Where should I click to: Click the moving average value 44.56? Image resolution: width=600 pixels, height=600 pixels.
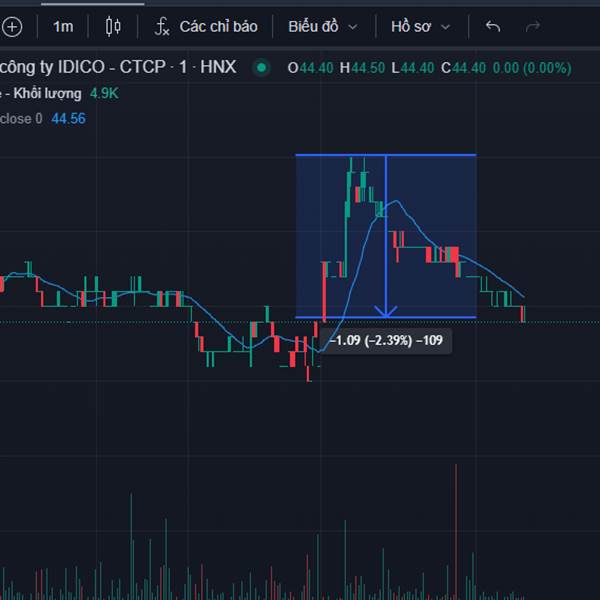point(68,119)
